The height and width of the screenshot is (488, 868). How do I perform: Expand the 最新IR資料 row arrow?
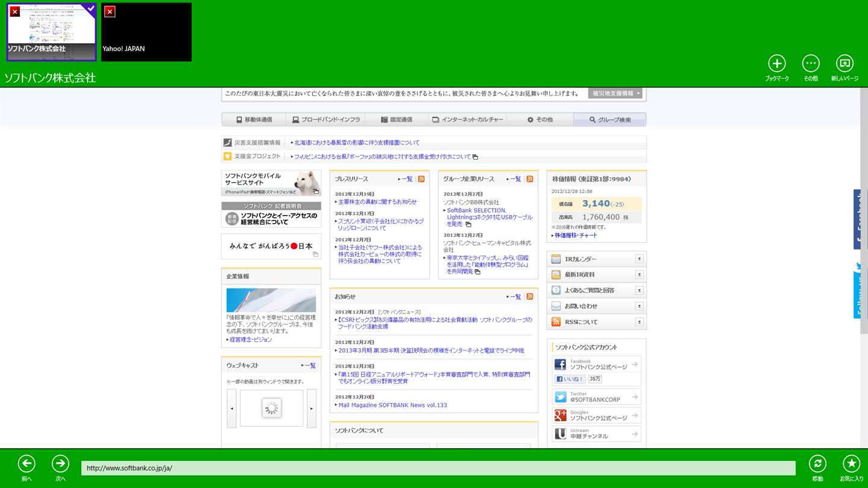pos(639,275)
